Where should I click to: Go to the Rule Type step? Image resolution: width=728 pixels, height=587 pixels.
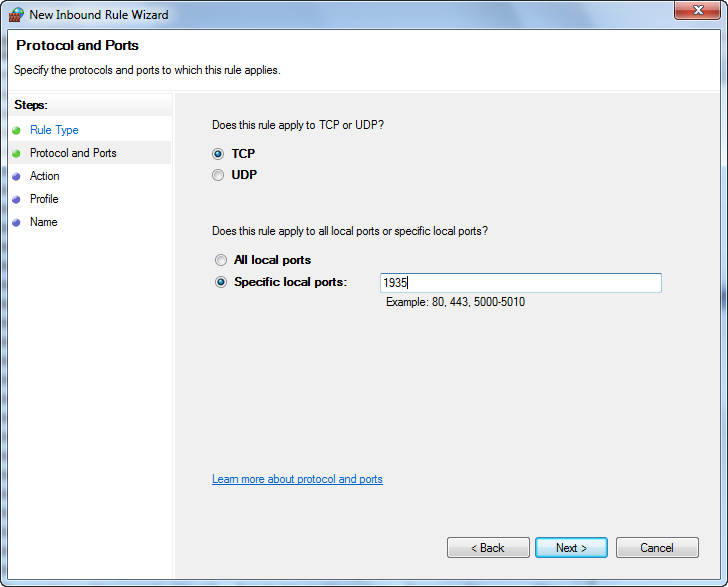(54, 130)
